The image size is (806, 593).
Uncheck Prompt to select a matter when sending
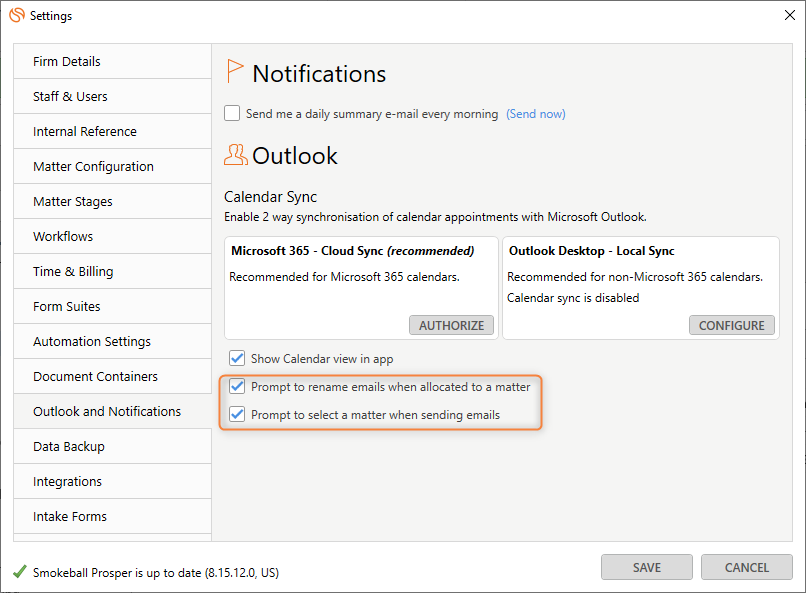point(237,414)
